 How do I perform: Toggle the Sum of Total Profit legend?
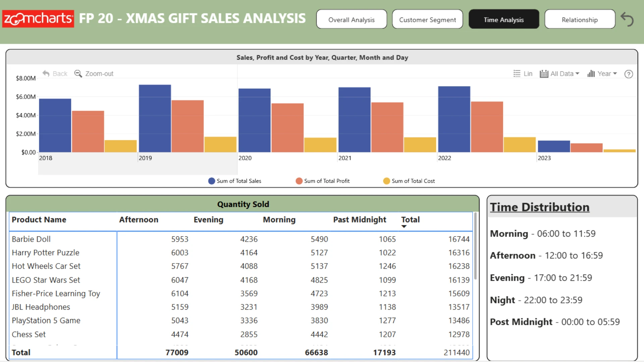[322, 181]
